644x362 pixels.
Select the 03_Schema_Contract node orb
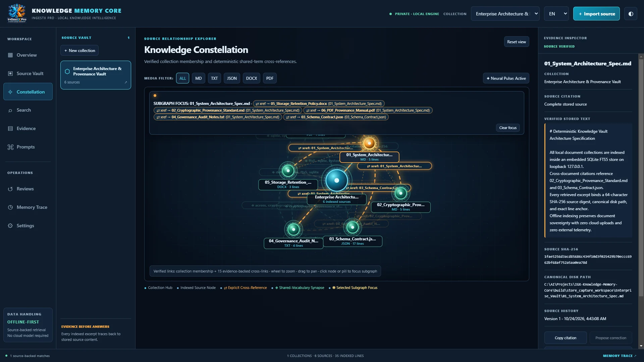pos(352,227)
